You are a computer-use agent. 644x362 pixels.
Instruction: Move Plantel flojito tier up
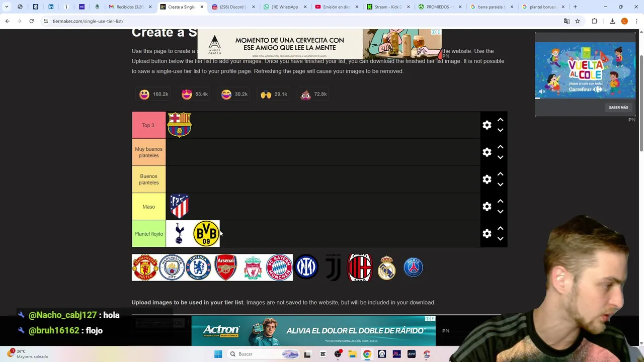500,228
